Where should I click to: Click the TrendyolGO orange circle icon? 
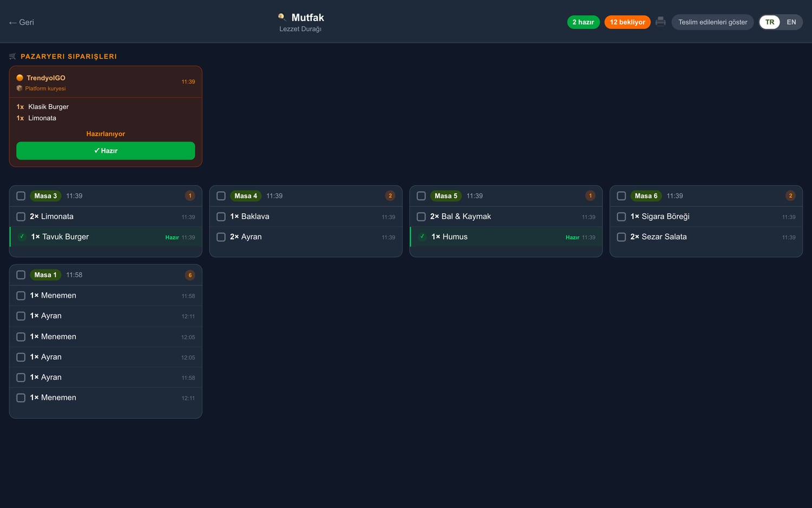coord(20,78)
